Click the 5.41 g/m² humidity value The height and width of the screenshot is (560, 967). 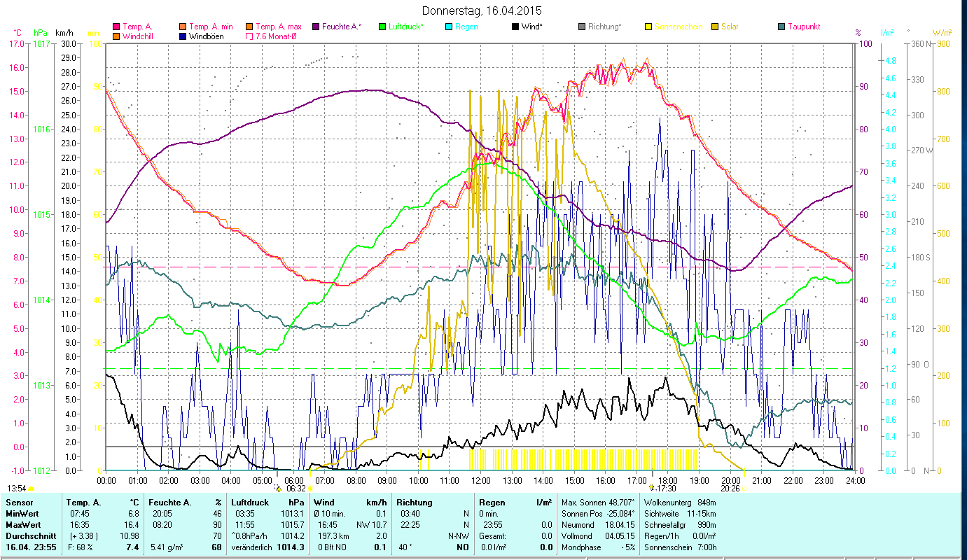tap(167, 547)
